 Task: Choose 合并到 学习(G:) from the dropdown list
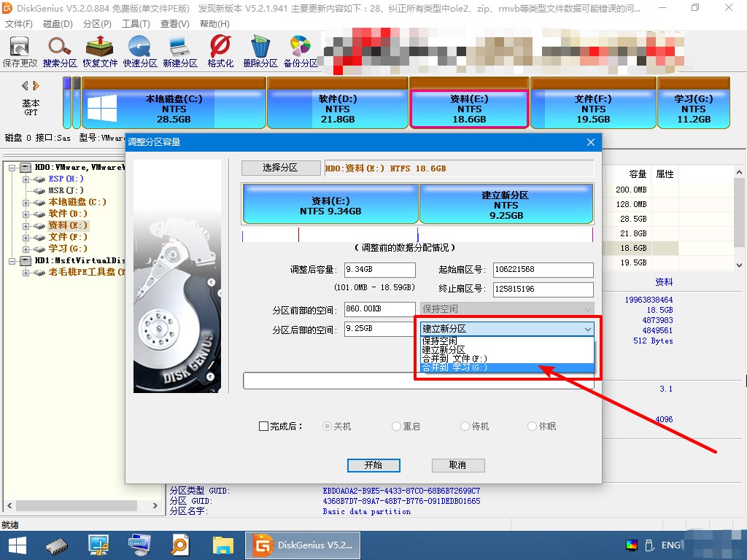click(x=508, y=367)
